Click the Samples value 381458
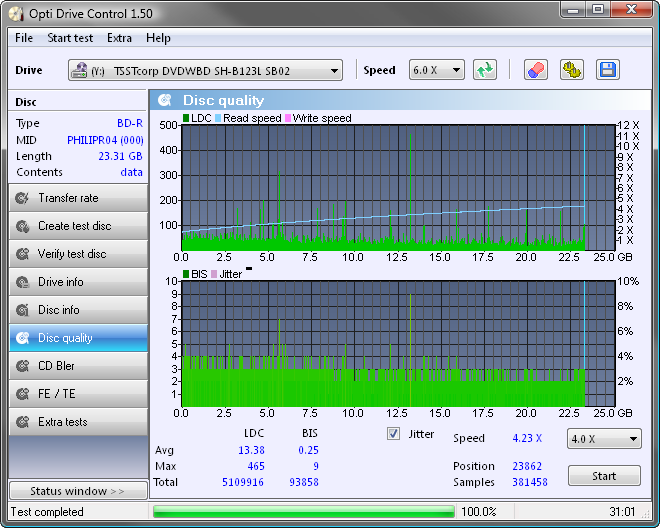The image size is (660, 528). (x=530, y=482)
